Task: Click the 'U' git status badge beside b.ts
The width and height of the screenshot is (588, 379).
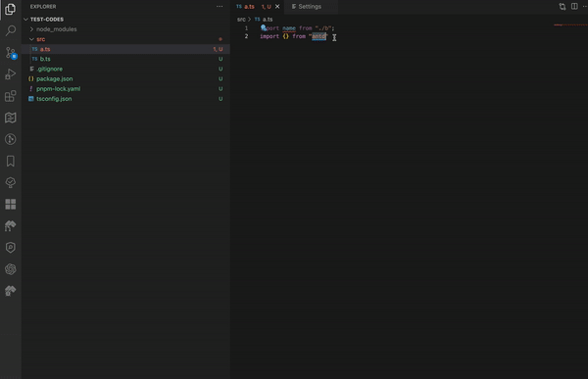Action: click(220, 59)
